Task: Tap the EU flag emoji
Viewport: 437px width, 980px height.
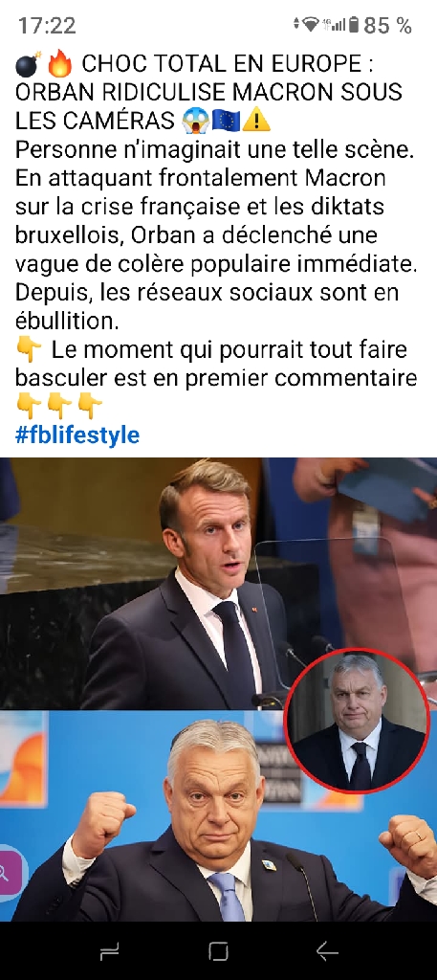Action: click(226, 121)
